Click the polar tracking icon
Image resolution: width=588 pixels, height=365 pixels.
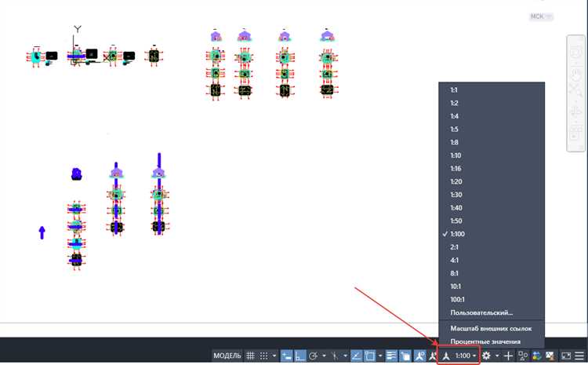[314, 356]
